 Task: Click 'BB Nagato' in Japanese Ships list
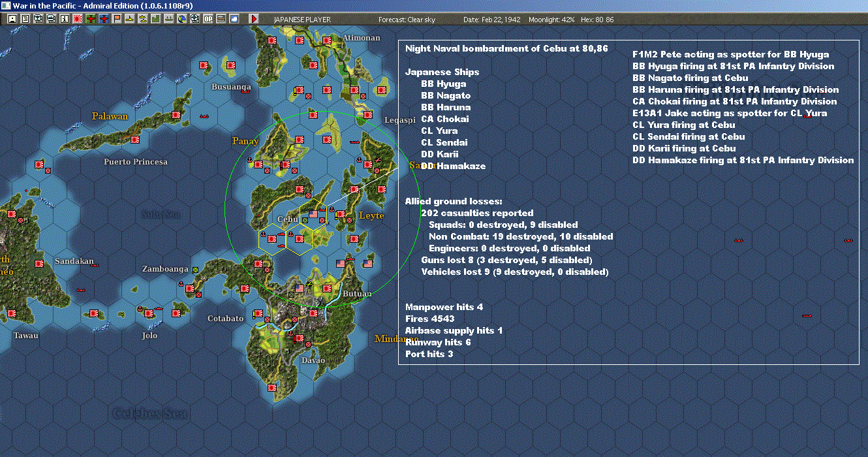[x=446, y=95]
